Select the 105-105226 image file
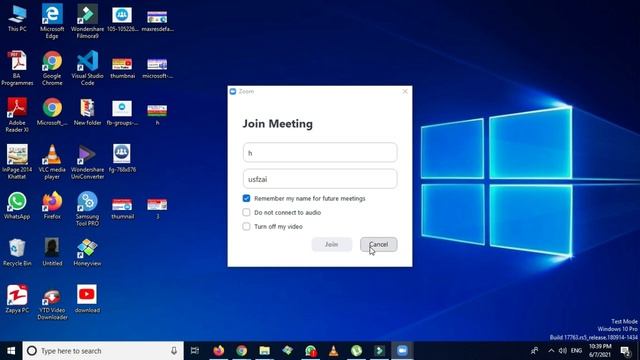640x360 pixels. tap(122, 18)
